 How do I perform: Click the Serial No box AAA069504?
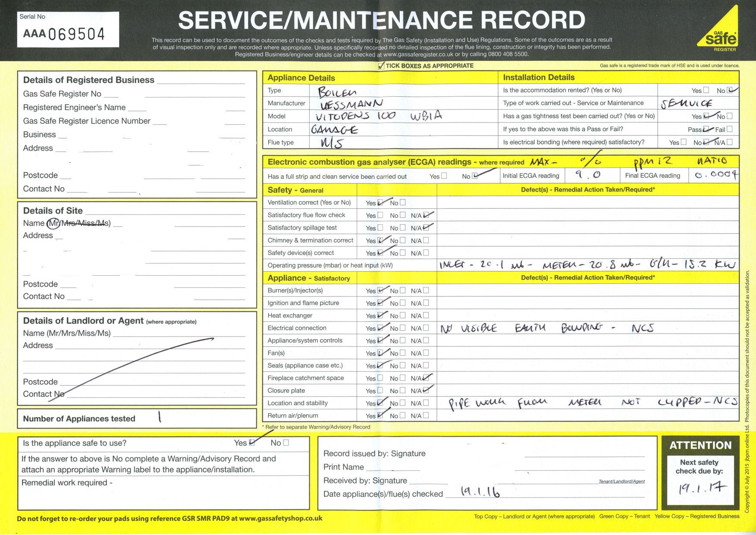click(x=68, y=29)
